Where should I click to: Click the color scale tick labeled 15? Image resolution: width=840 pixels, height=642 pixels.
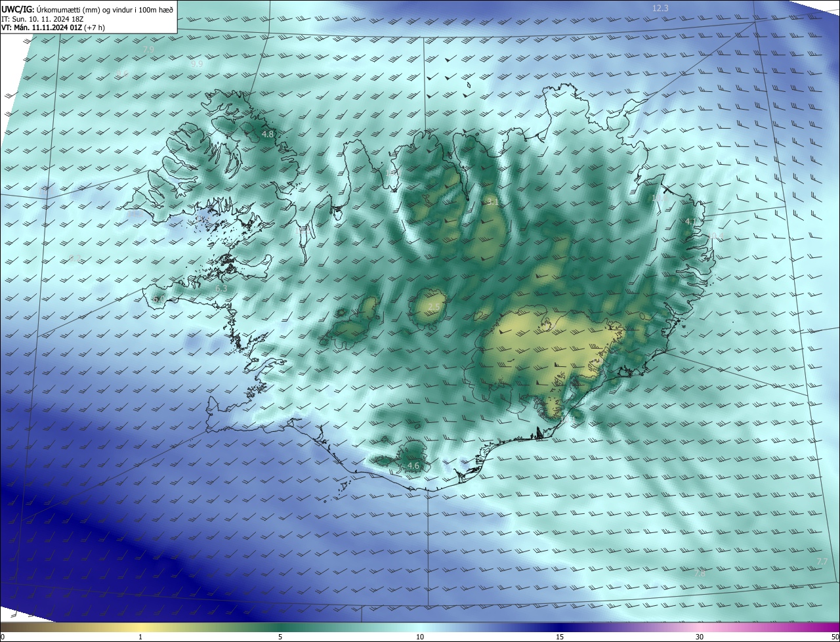(560, 637)
